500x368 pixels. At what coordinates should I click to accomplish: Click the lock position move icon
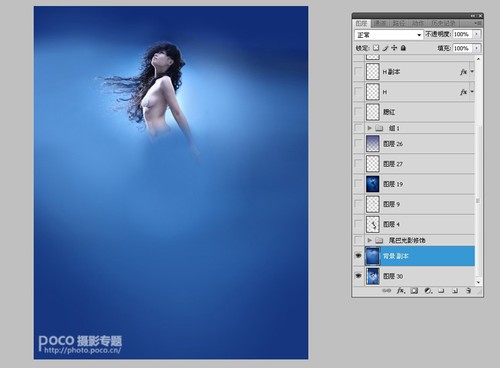click(394, 48)
